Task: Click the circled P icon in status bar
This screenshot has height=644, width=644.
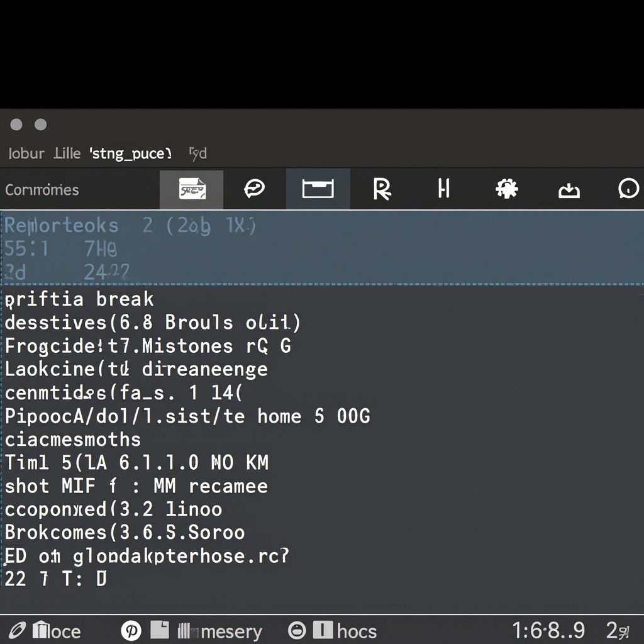Action: click(x=131, y=631)
